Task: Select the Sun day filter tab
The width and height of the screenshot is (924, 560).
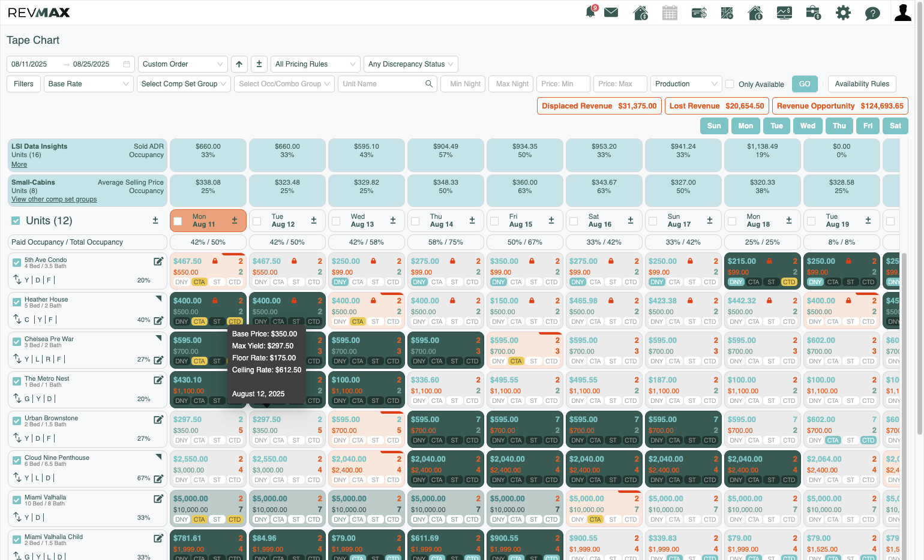Action: tap(714, 126)
